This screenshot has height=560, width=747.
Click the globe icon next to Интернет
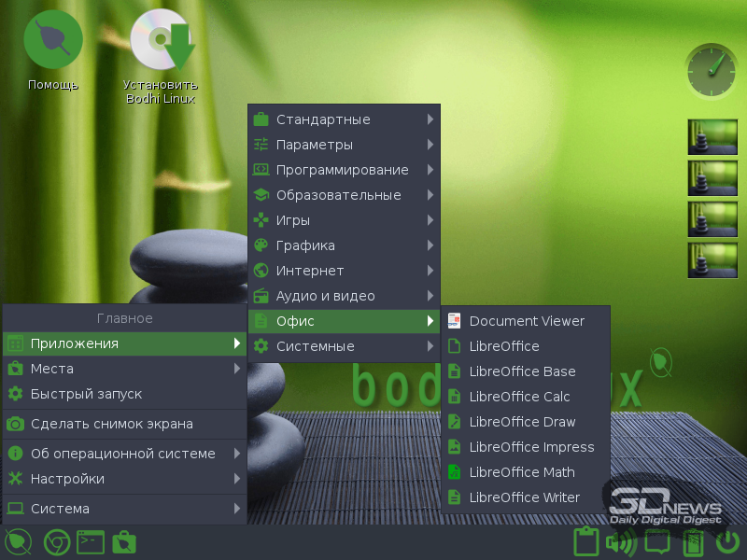click(261, 271)
